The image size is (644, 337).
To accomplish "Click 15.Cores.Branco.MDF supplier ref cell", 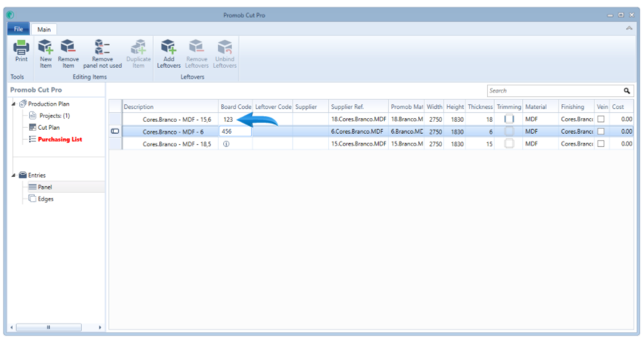I will click(359, 144).
